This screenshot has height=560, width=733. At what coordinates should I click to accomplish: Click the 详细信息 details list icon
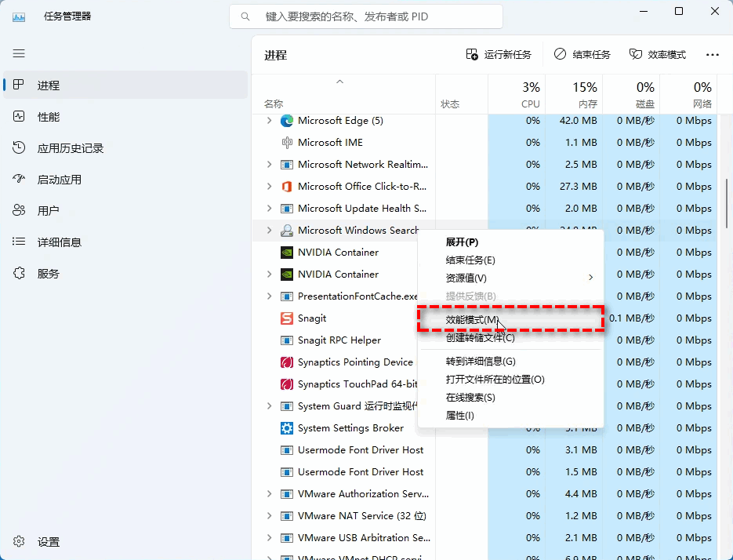pyautogui.click(x=19, y=242)
